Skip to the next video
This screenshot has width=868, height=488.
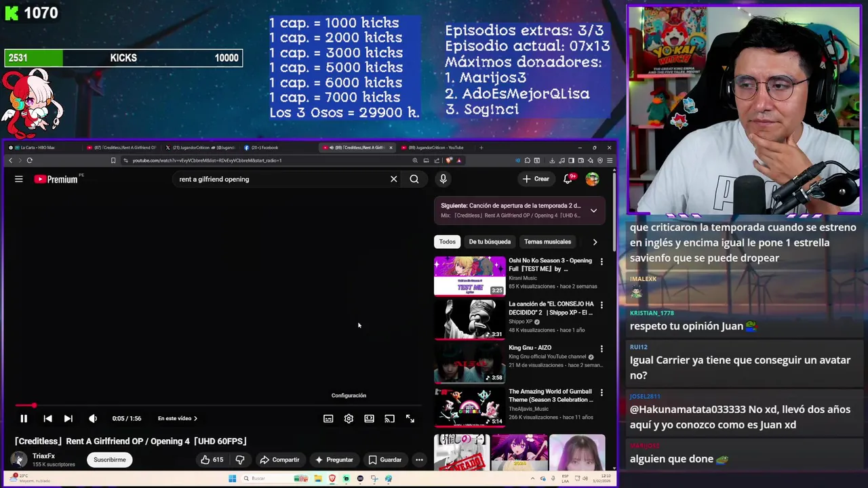coord(68,419)
